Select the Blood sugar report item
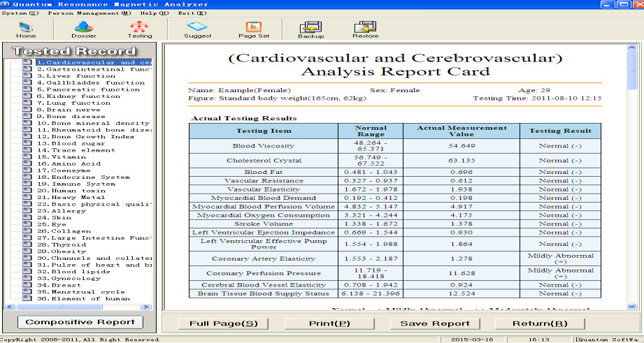Image resolution: width=644 pixels, height=343 pixels. pyautogui.click(x=71, y=144)
